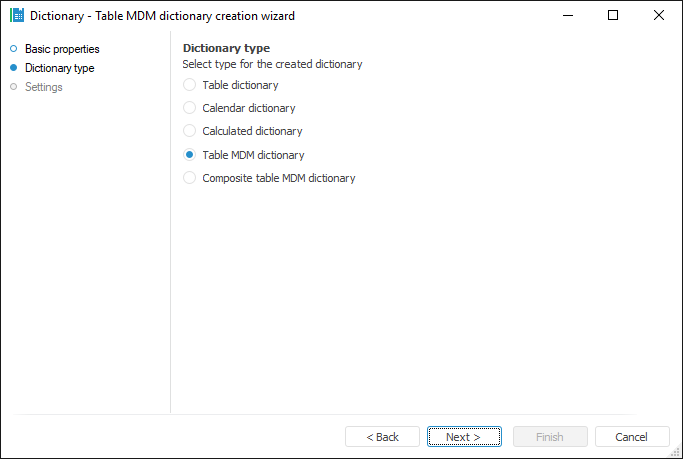Select the Table MDM dictionary option
Image resolution: width=685 pixels, height=459 pixels.
[190, 155]
